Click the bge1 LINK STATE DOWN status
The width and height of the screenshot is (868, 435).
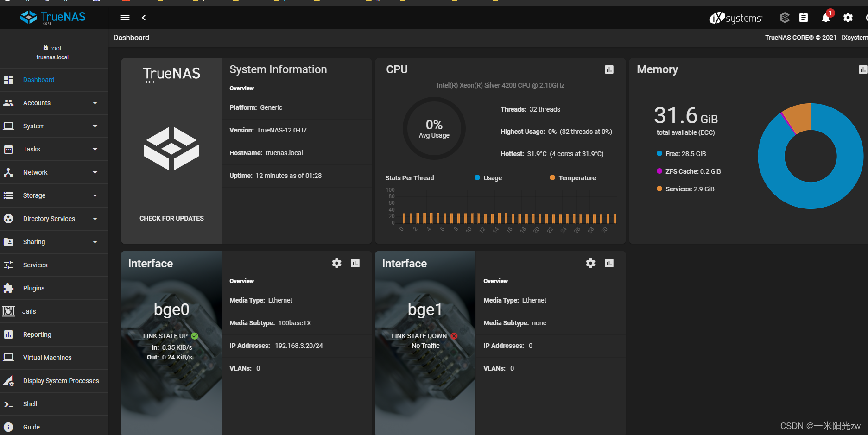click(424, 336)
